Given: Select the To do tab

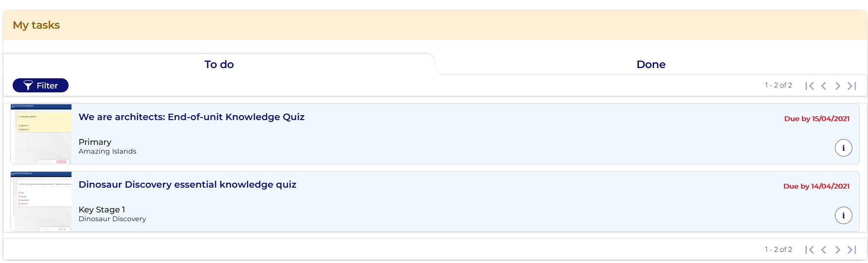Looking at the screenshot, I should point(219,64).
